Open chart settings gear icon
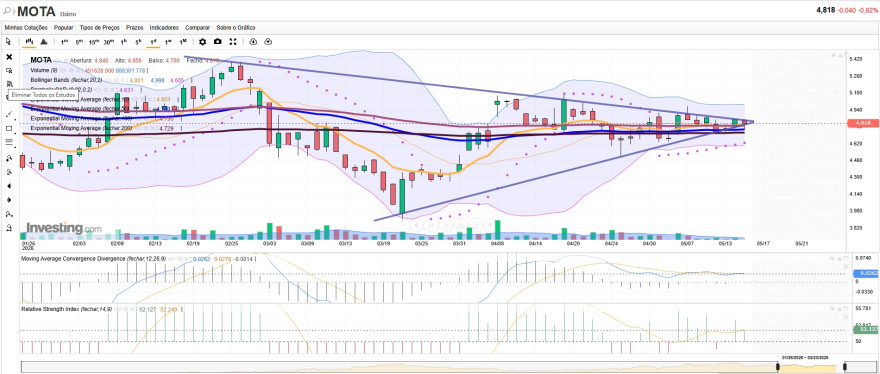Viewport: 880px width, 374px height. coord(203,42)
